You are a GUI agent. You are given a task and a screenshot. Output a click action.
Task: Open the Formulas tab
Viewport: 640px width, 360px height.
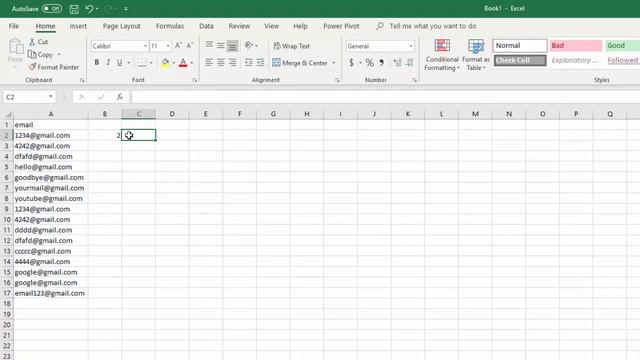(x=170, y=26)
